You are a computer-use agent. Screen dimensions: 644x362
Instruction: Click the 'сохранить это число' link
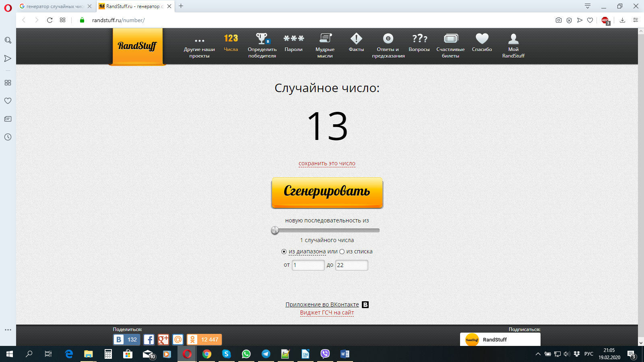(327, 164)
